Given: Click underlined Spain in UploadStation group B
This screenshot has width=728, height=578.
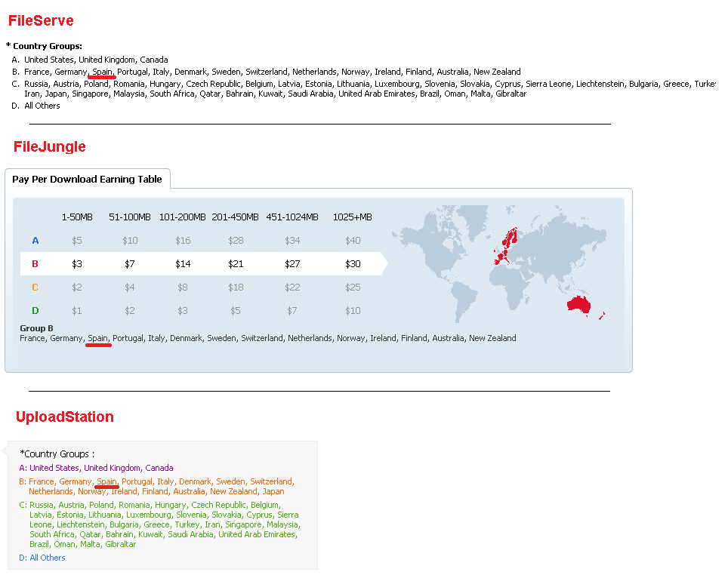Looking at the screenshot, I should pos(106,481).
